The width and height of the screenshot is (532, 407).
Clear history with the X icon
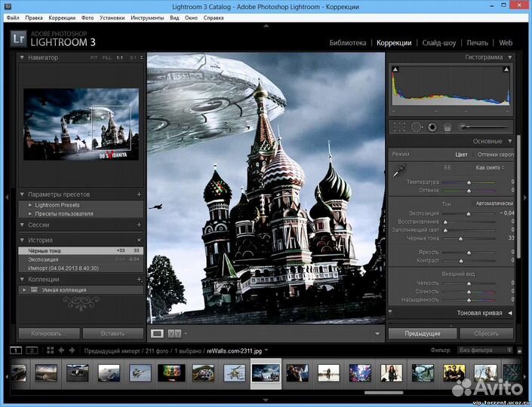(x=139, y=240)
